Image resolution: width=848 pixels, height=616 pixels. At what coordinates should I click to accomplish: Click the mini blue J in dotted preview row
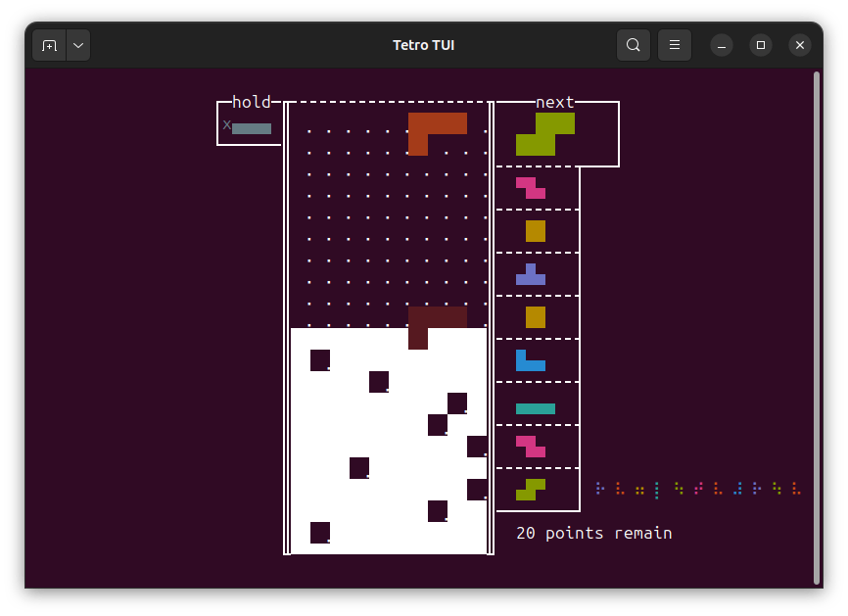tap(737, 489)
